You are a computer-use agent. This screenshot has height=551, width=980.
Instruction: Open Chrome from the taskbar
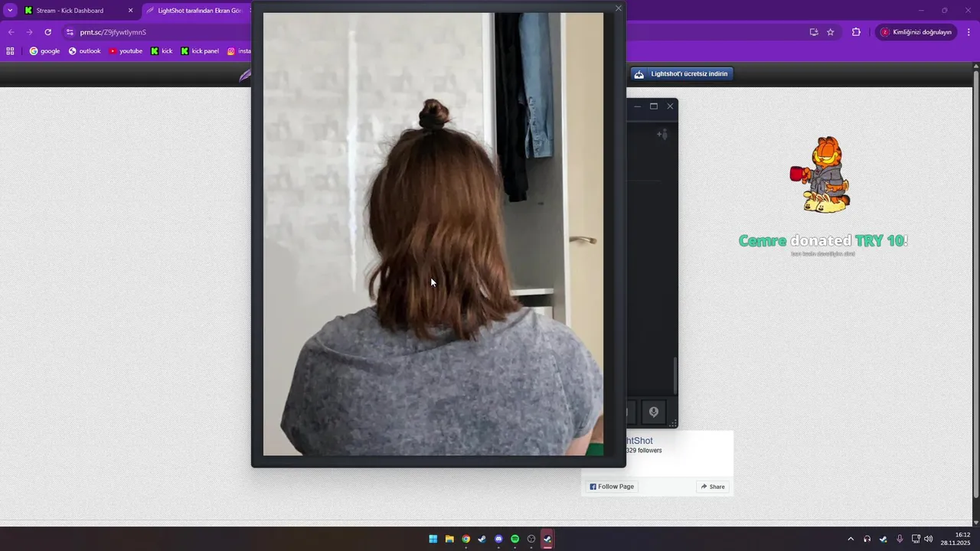tap(465, 539)
